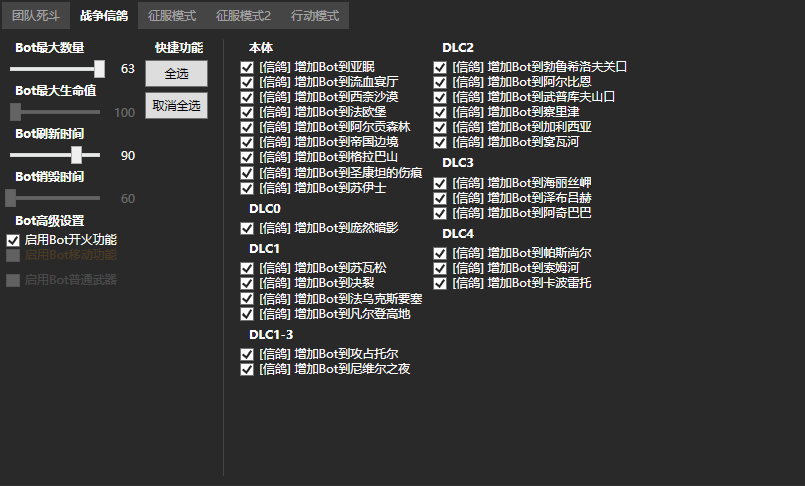Uncheck 增加Bot到泽布吕赫 under DLC3

coord(440,198)
